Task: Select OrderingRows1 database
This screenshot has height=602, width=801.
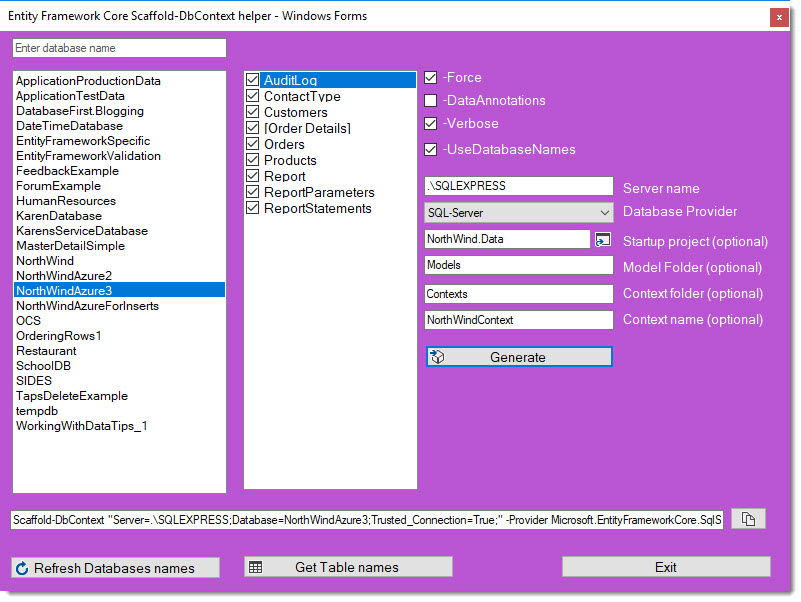Action: click(x=119, y=336)
